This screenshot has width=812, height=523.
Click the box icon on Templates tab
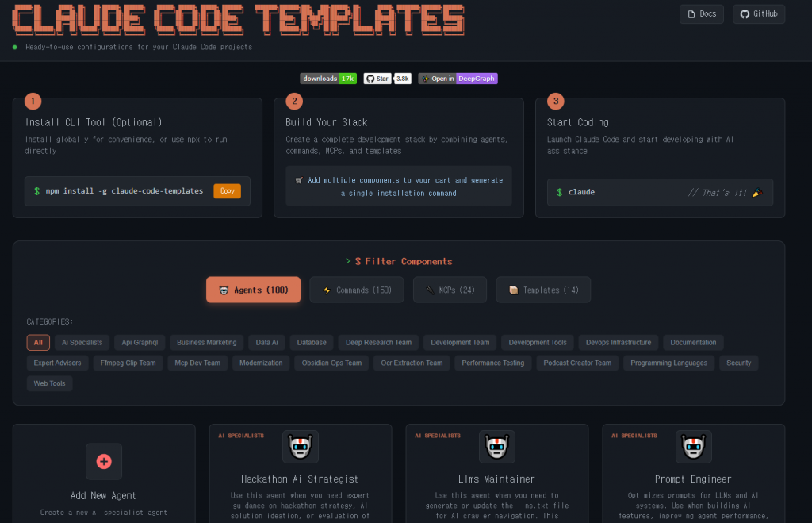513,290
